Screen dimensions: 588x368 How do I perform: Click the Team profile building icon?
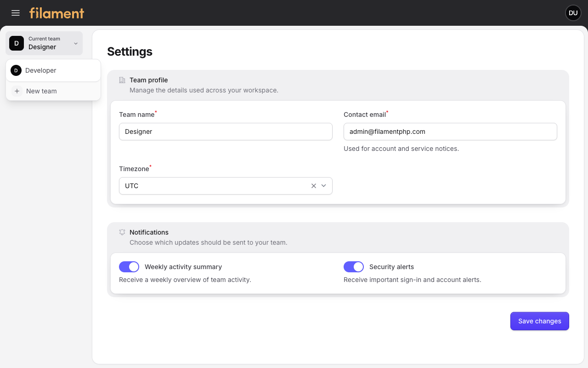tap(122, 80)
